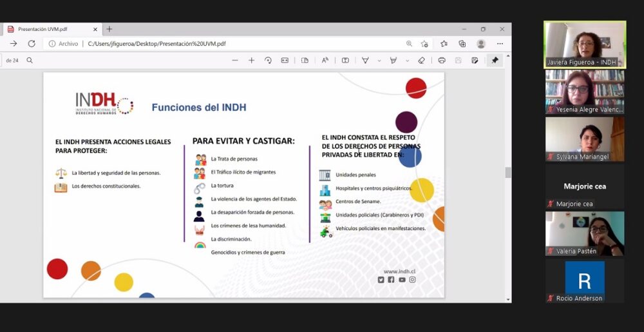Image resolution: width=644 pixels, height=332 pixels.
Task: Click the www.indh.cl link on slide
Action: point(399,271)
